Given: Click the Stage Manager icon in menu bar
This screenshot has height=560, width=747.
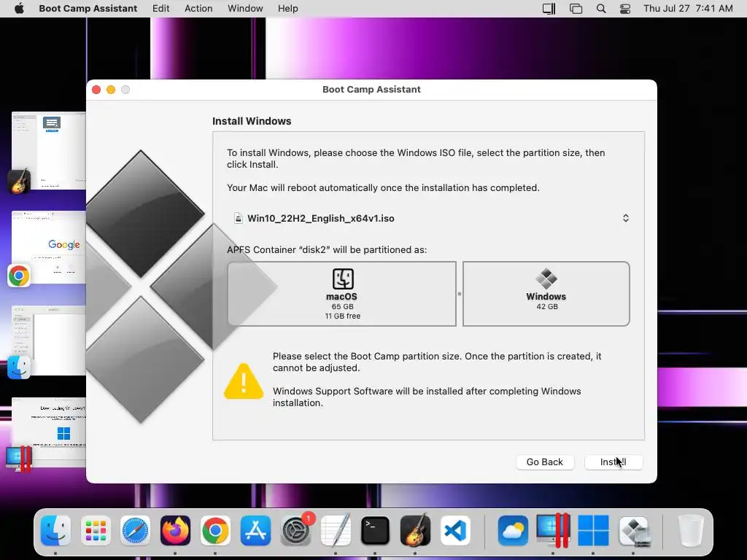Looking at the screenshot, I should pyautogui.click(x=576, y=9).
